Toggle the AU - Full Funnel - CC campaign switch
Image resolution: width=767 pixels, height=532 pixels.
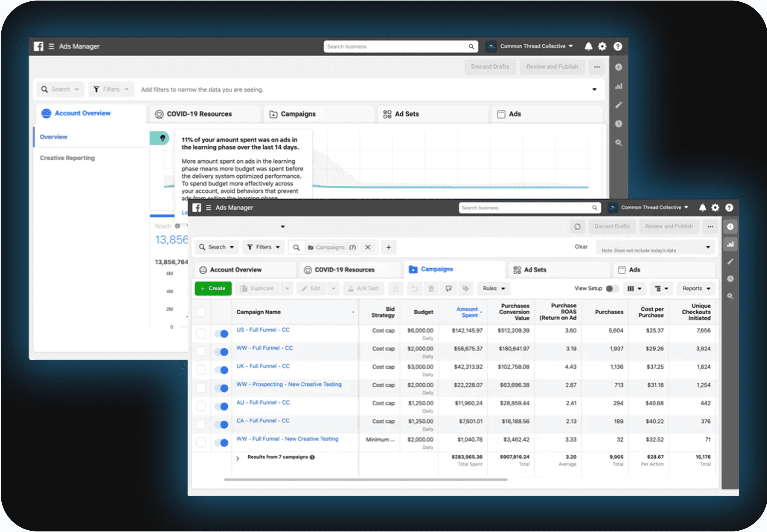coord(221,407)
